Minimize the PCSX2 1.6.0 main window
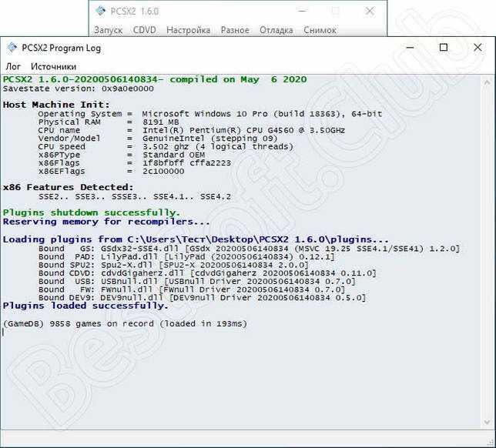The height and width of the screenshot is (448, 496). pyautogui.click(x=302, y=11)
